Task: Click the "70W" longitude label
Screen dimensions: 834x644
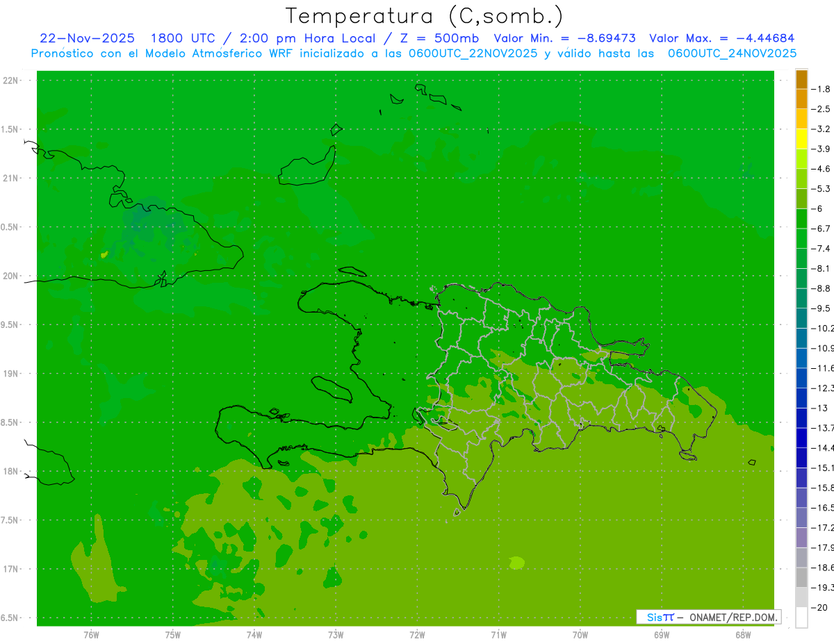Action: (580, 635)
